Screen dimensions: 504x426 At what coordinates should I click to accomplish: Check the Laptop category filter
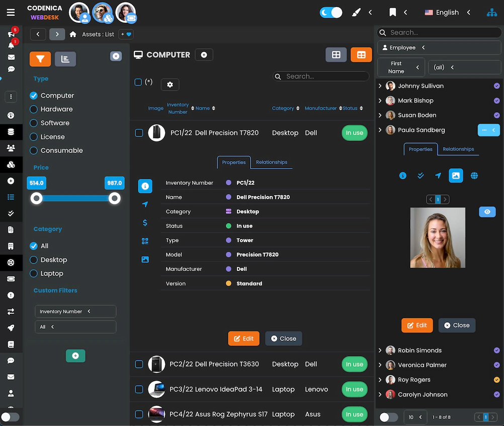point(34,273)
